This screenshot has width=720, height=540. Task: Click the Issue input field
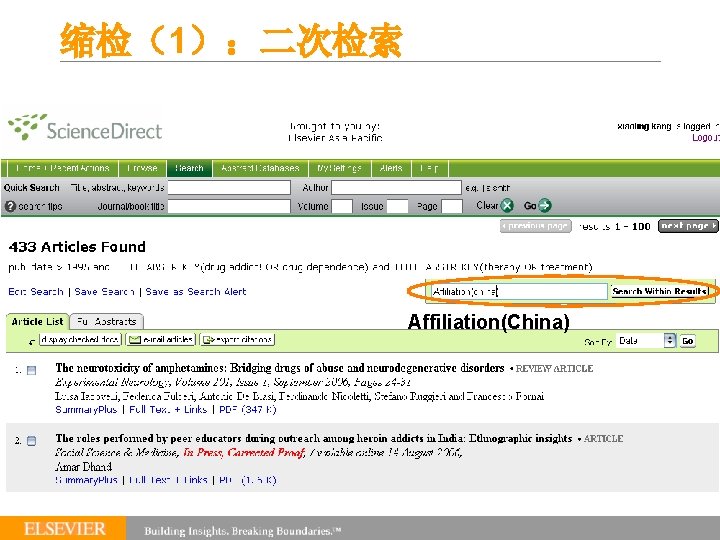tap(397, 206)
